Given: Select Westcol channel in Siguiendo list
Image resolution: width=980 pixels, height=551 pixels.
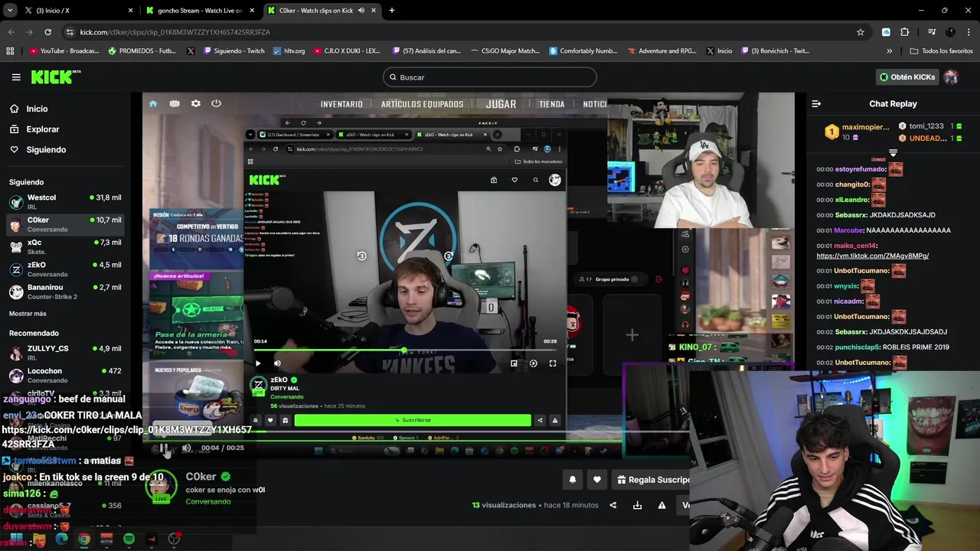Looking at the screenshot, I should pyautogui.click(x=64, y=202).
